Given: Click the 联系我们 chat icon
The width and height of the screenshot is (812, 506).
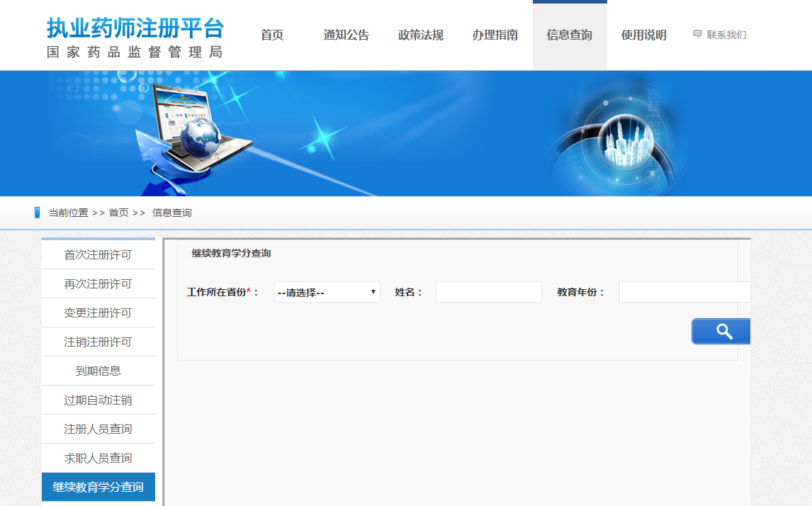Looking at the screenshot, I should pyautogui.click(x=697, y=34).
